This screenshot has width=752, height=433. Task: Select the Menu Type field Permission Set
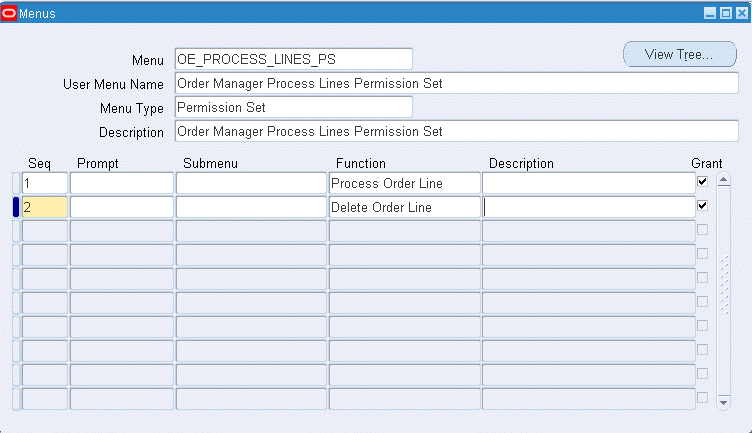click(x=294, y=107)
